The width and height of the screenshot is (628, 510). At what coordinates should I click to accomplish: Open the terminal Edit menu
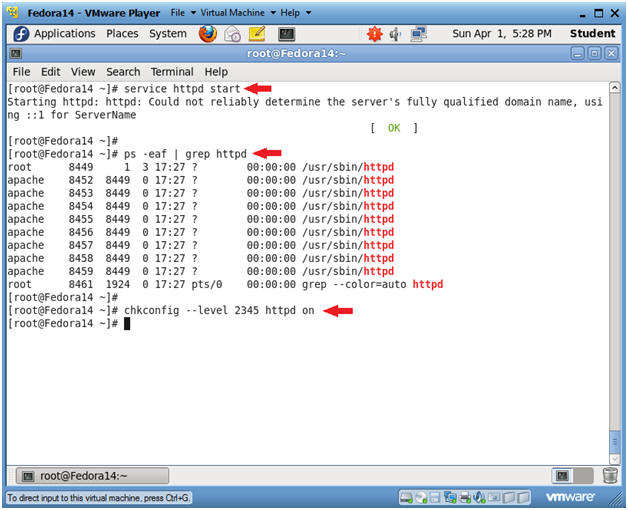pos(50,72)
